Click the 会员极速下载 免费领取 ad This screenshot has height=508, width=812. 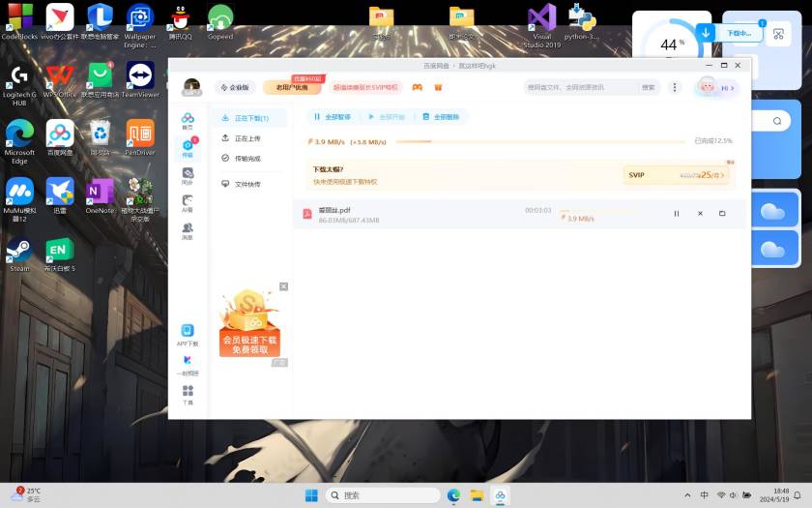point(249,323)
